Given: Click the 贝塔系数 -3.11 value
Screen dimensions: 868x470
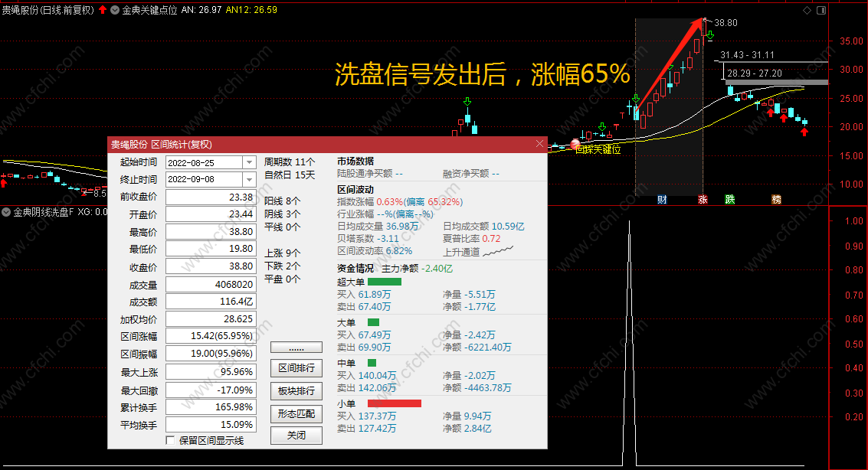Looking at the screenshot, I should click(x=388, y=239).
